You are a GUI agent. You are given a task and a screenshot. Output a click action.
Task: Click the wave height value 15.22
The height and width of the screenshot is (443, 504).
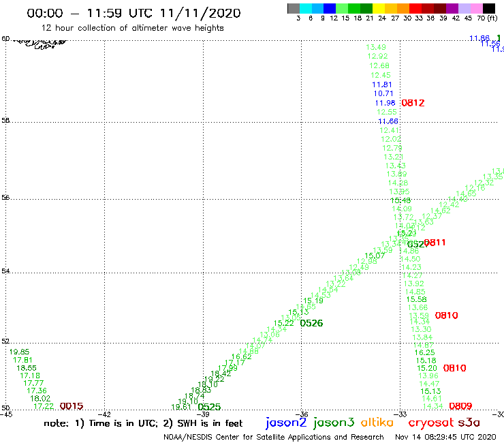[x=283, y=323]
